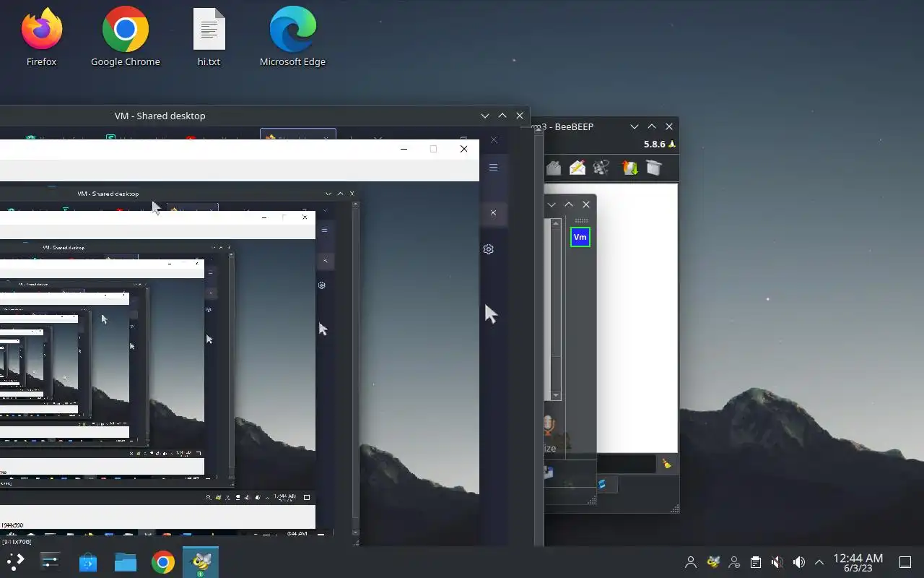Image resolution: width=924 pixels, height=578 pixels.
Task: Open Dolphin file manager from taskbar
Action: pyautogui.click(x=126, y=562)
